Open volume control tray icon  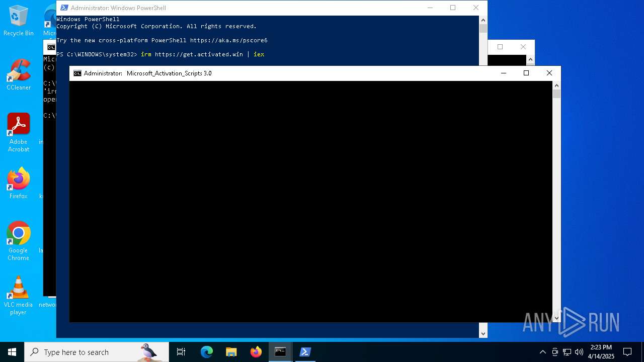(x=579, y=352)
